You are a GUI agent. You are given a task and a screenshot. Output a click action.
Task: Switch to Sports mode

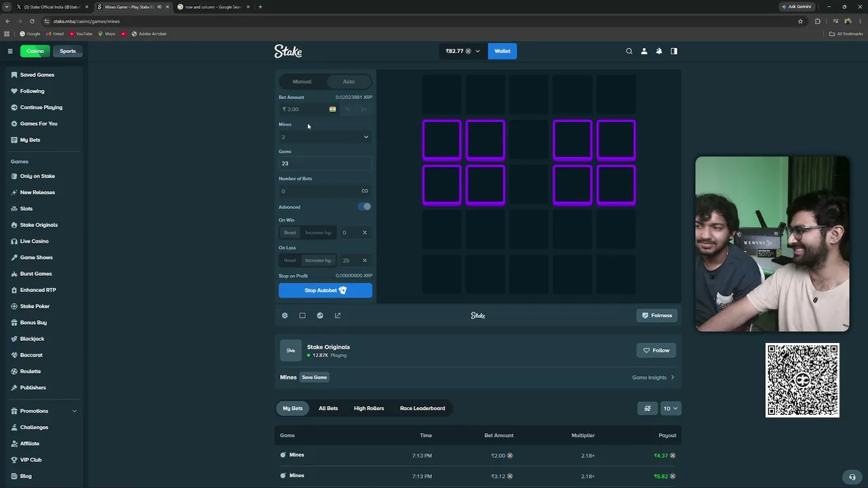[x=68, y=51]
